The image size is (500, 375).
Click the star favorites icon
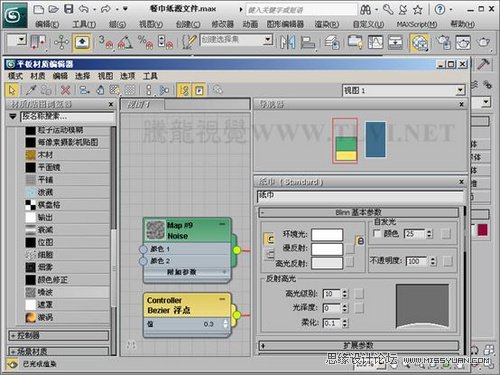pyautogui.click(x=418, y=10)
